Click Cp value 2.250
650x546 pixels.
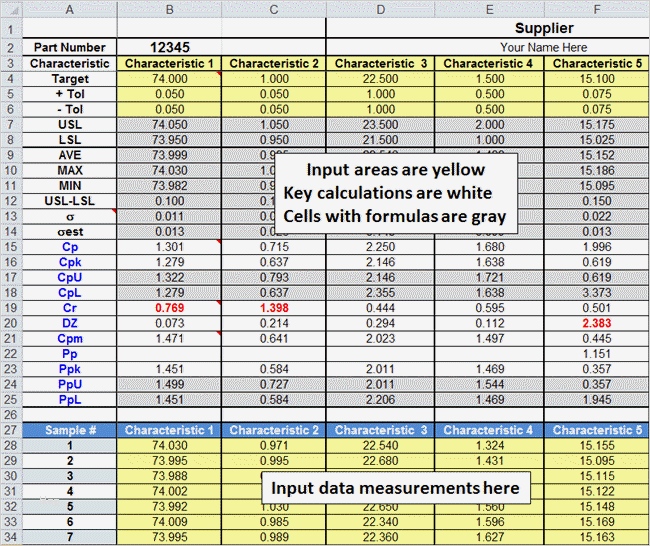coord(381,247)
